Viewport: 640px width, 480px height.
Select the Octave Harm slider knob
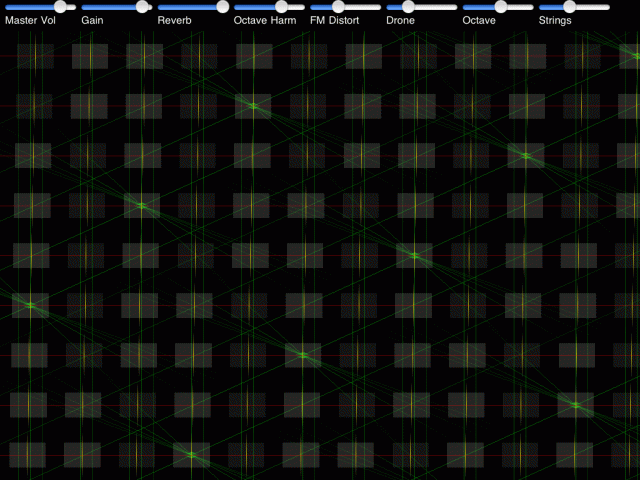281,7
